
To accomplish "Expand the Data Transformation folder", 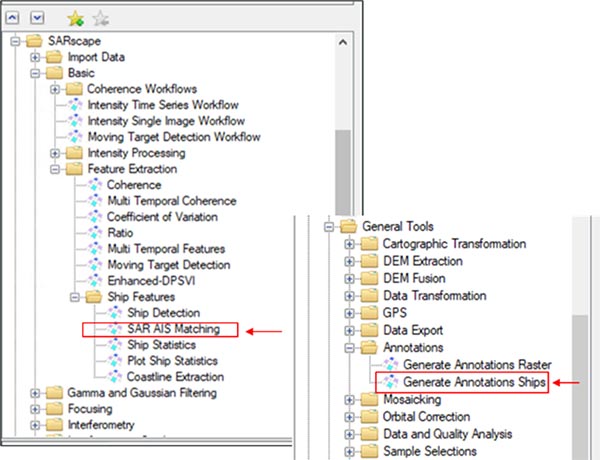I will [x=349, y=296].
